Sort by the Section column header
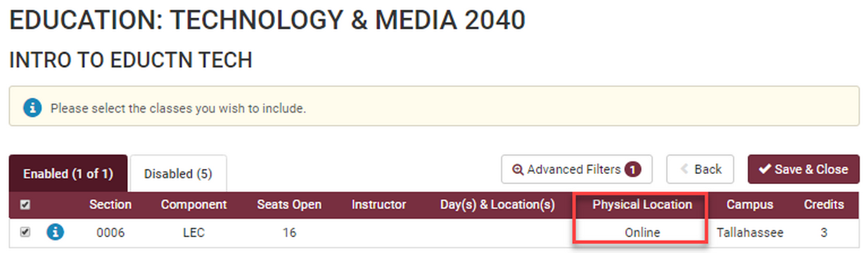Image resolution: width=868 pixels, height=253 pixels. pos(110,205)
